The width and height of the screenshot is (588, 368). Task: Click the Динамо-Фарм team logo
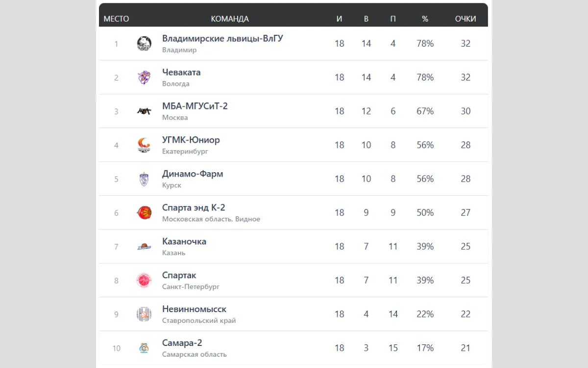click(144, 179)
